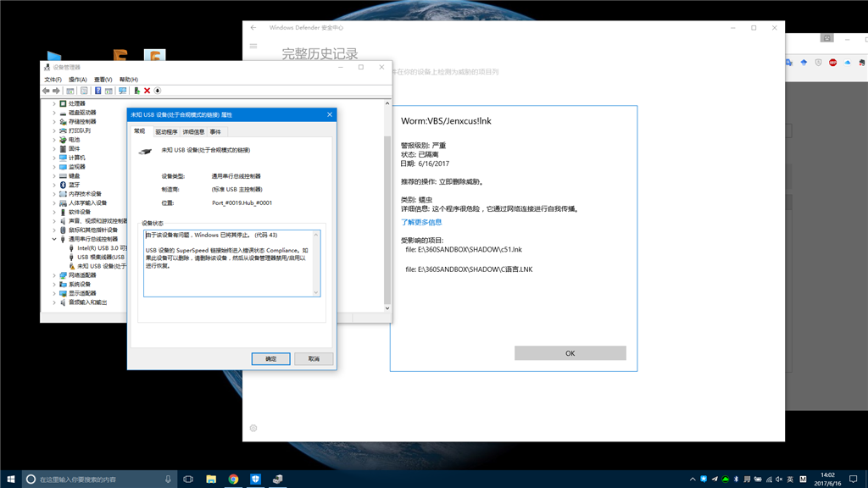This screenshot has width=868, height=488.
Task: Click the update driver green arrow icon
Action: [136, 91]
